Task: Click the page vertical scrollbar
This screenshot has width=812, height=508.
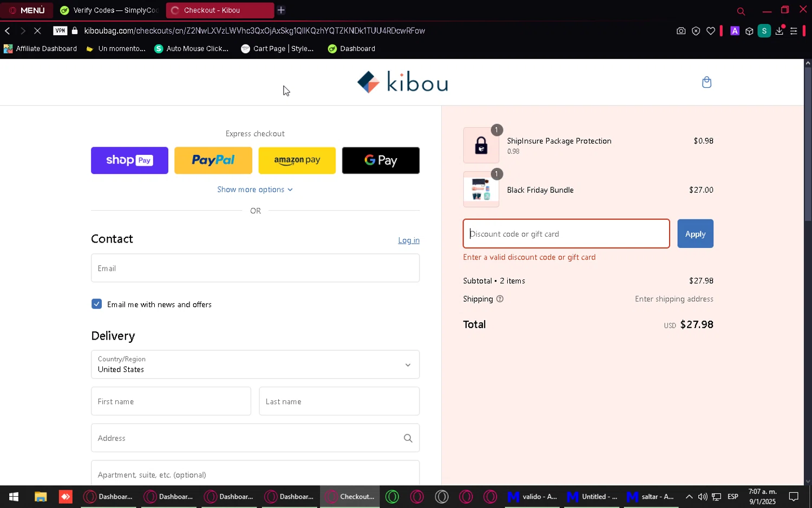Action: tap(808, 144)
